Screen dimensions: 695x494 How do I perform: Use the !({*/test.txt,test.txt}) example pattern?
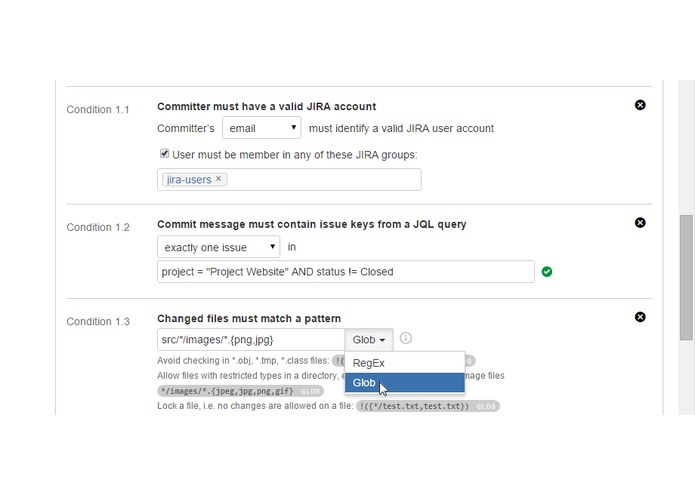tap(428, 406)
